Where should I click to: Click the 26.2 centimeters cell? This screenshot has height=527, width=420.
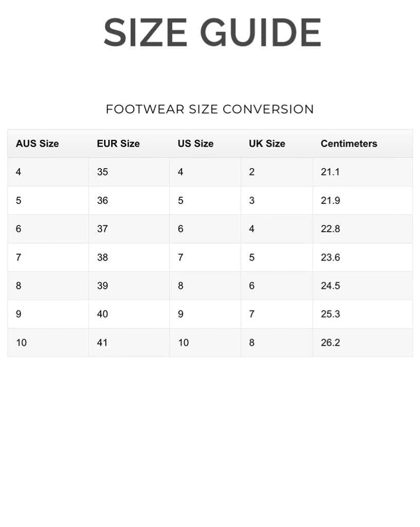(330, 343)
